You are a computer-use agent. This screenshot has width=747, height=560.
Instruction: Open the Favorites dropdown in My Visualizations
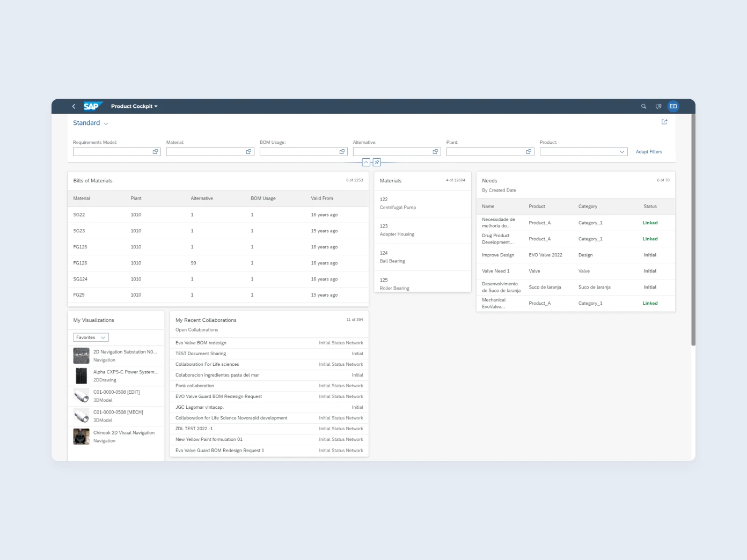click(90, 337)
